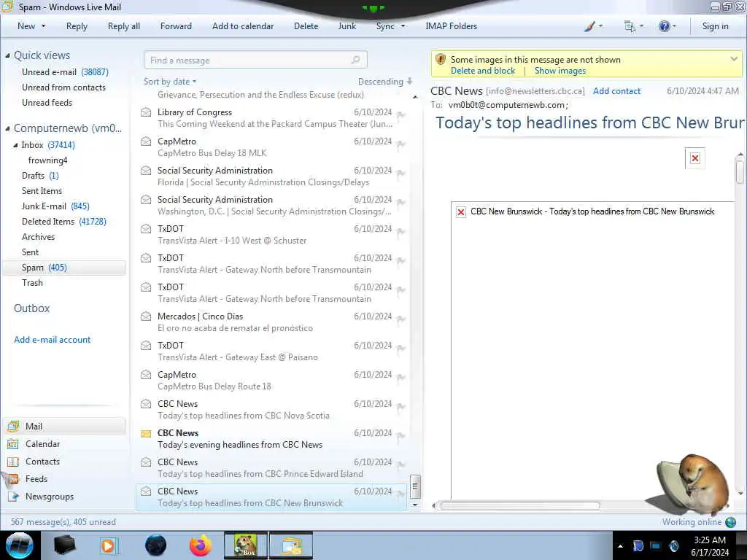Flag the Library of Congress message

click(400, 114)
